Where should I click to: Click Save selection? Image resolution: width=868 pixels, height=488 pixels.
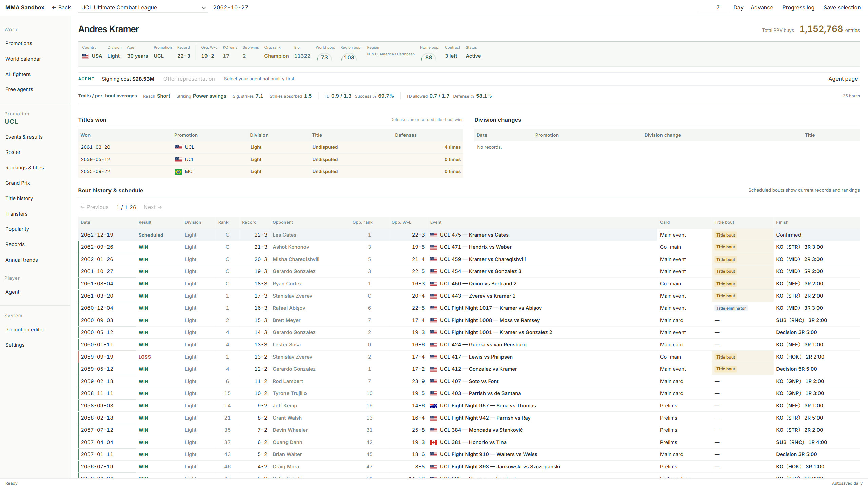(842, 7)
